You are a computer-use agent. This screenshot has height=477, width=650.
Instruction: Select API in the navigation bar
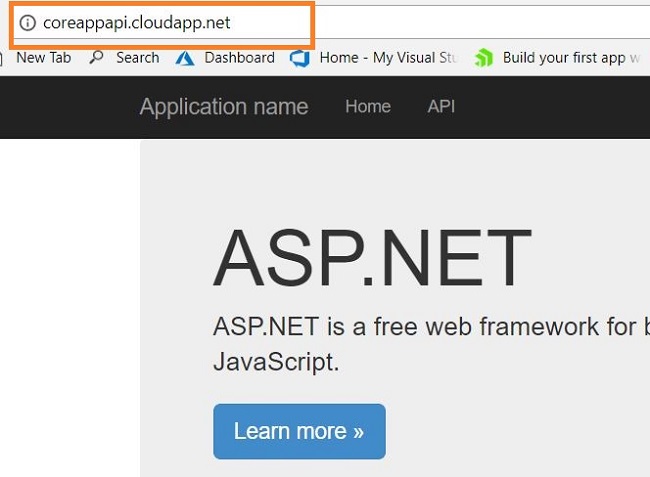coord(441,107)
